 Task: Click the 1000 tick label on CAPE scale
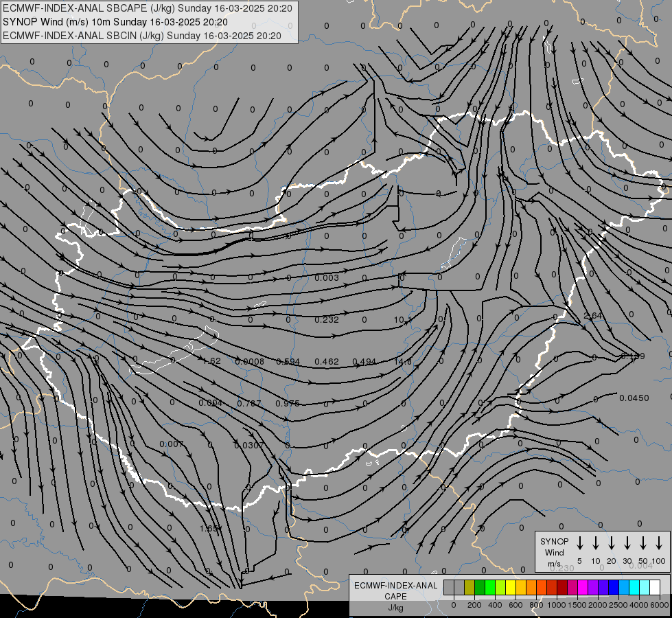click(x=556, y=605)
